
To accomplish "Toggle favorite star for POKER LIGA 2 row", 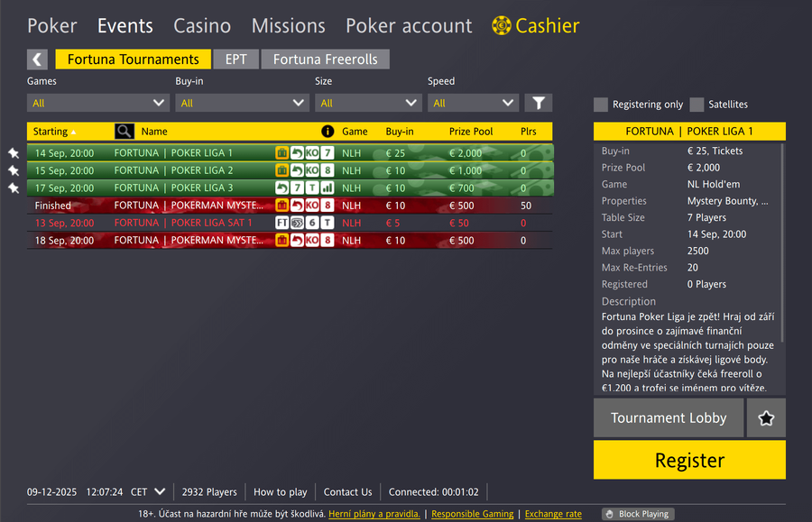I will click(14, 170).
